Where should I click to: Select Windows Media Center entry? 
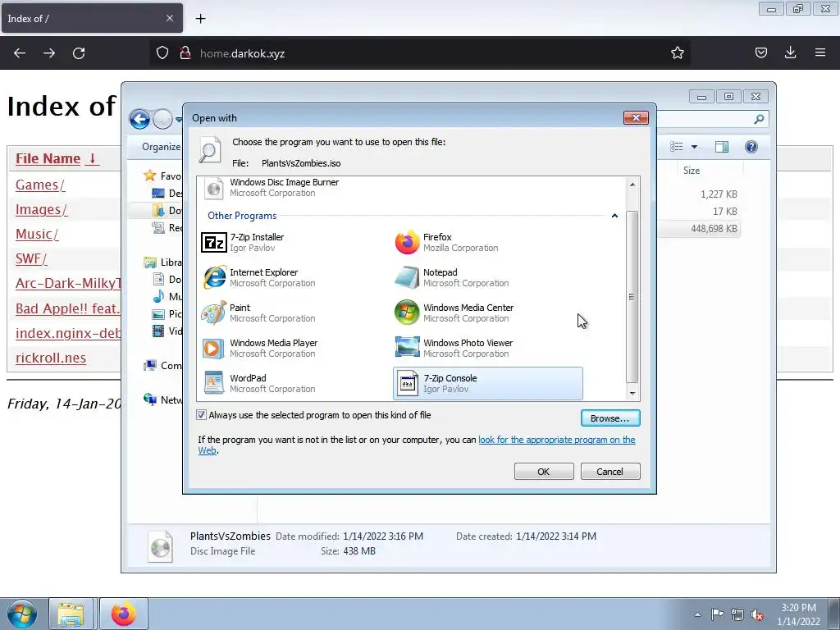click(x=487, y=313)
